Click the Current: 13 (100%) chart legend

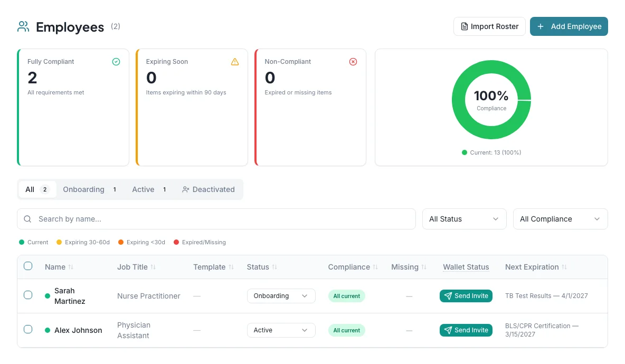[491, 152]
